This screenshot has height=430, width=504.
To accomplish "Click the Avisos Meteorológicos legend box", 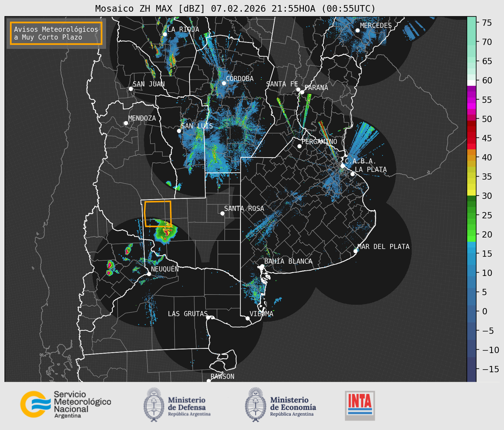I will point(56,33).
